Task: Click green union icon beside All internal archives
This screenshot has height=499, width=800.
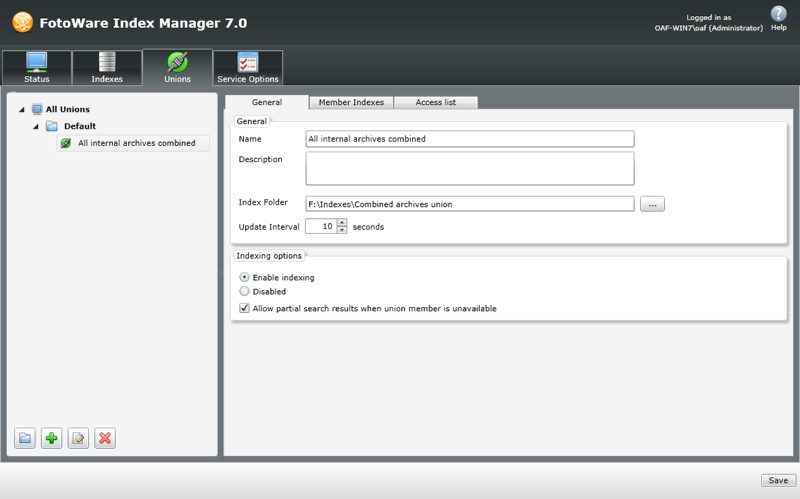Action: (x=66, y=143)
